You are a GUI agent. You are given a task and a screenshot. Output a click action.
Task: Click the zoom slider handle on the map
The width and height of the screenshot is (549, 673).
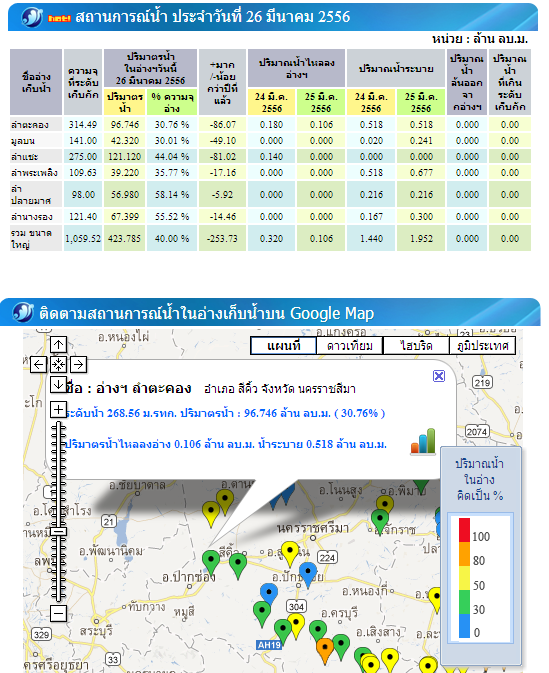coord(58,531)
